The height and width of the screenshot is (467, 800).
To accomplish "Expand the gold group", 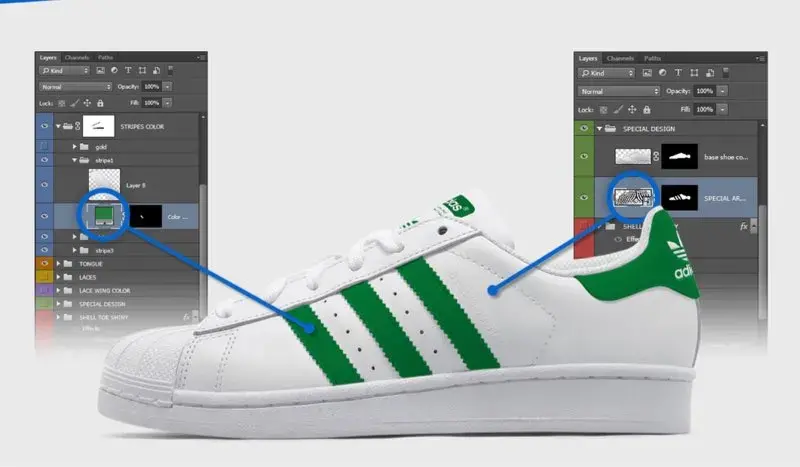I will tap(74, 146).
